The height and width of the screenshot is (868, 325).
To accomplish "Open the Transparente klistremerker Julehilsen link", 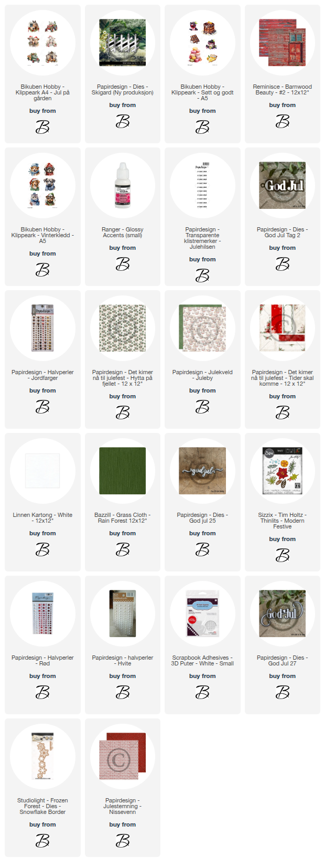I will pos(202,238).
